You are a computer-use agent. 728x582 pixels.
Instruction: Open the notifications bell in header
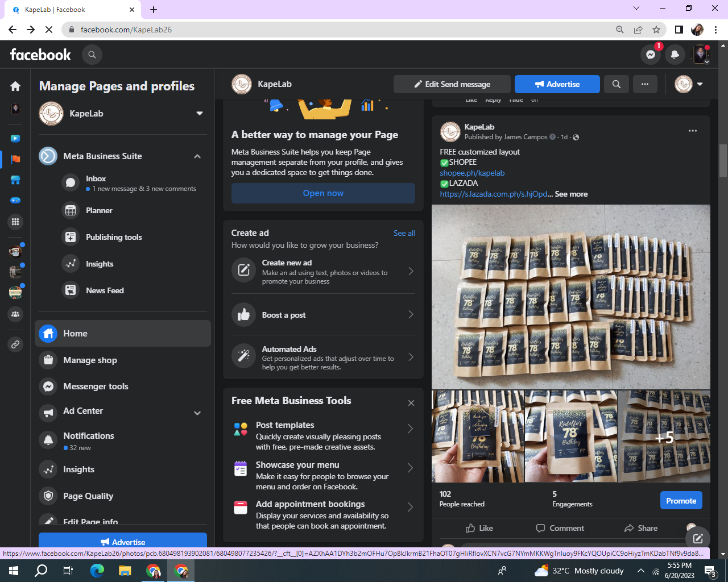pyautogui.click(x=675, y=55)
